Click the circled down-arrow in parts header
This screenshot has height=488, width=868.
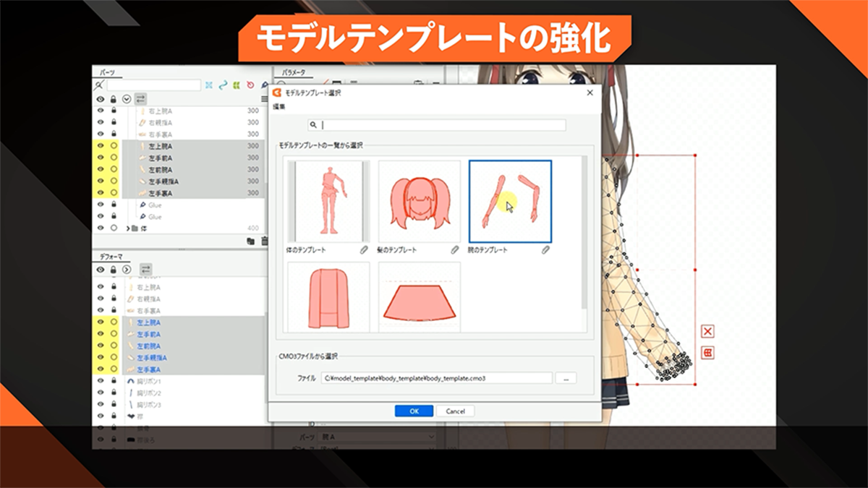point(127,99)
